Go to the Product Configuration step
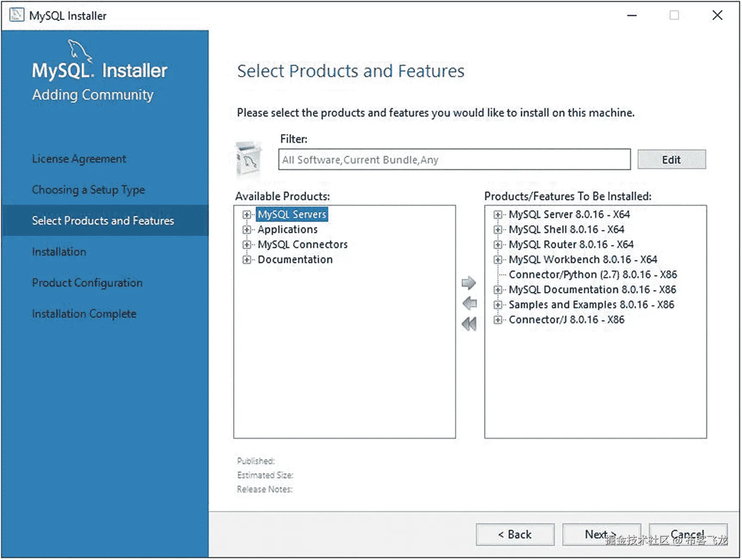This screenshot has width=742, height=560. [x=87, y=283]
